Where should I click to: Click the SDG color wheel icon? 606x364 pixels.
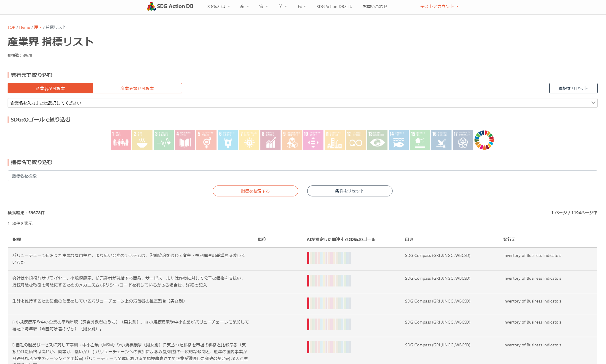[485, 140]
